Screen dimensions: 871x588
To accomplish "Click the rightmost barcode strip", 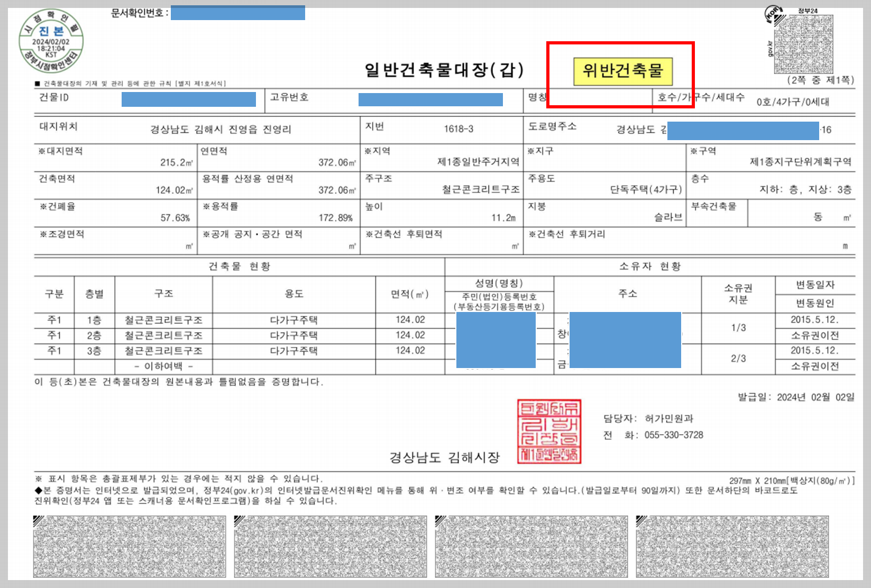I will click(x=732, y=546).
